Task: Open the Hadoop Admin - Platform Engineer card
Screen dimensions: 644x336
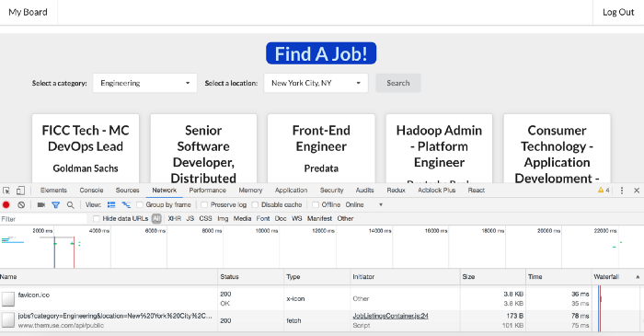Action: [x=439, y=148]
